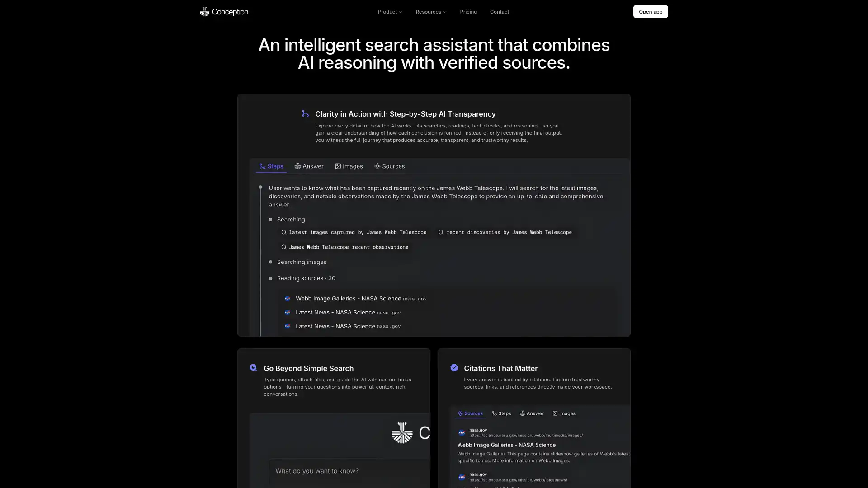Image resolution: width=868 pixels, height=488 pixels.
Task: Open science.nasa.gov multimedia/images URL
Action: [x=526, y=436]
